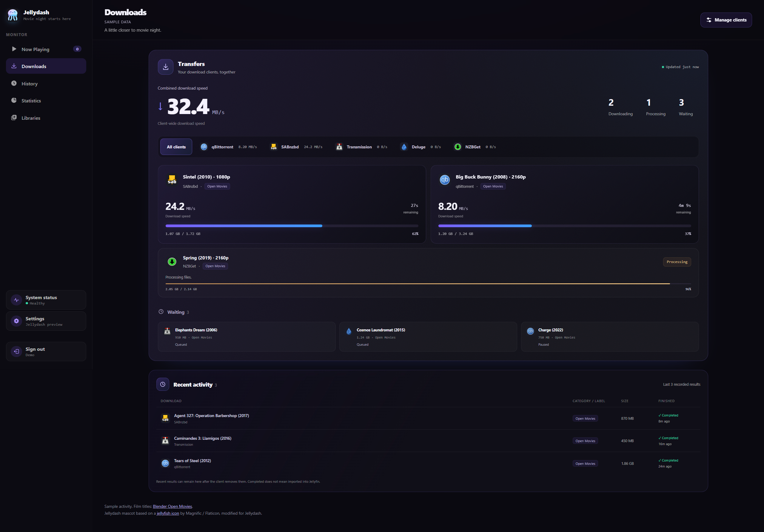
Task: Click the Waiting section clock icon
Action: tap(161, 312)
